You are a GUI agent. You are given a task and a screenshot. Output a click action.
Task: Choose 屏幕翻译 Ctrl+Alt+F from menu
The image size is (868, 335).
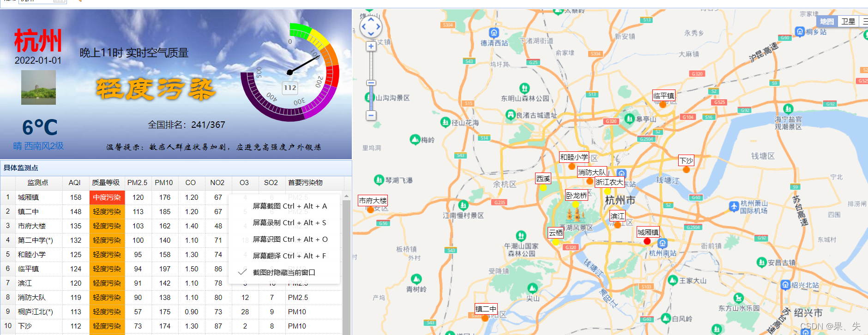284,256
